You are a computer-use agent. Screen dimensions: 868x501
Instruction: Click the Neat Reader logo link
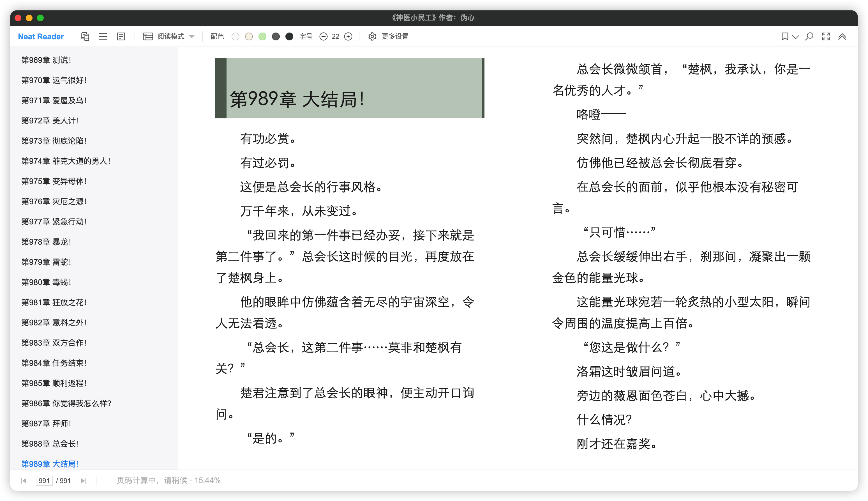41,36
